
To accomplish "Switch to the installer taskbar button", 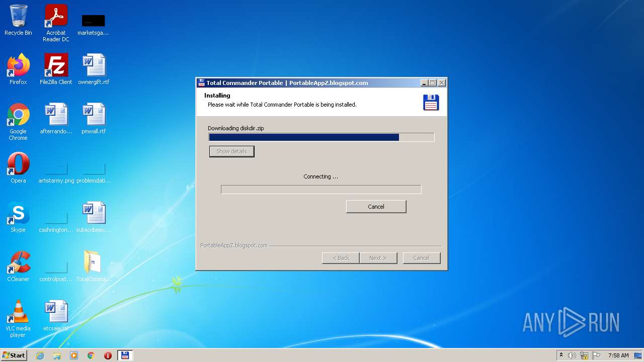I will [125, 355].
